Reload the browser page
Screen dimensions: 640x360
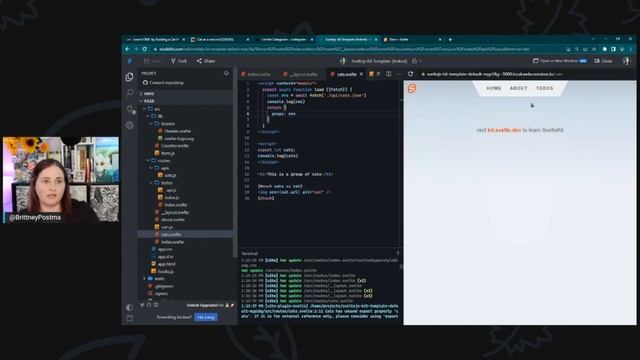pos(144,49)
